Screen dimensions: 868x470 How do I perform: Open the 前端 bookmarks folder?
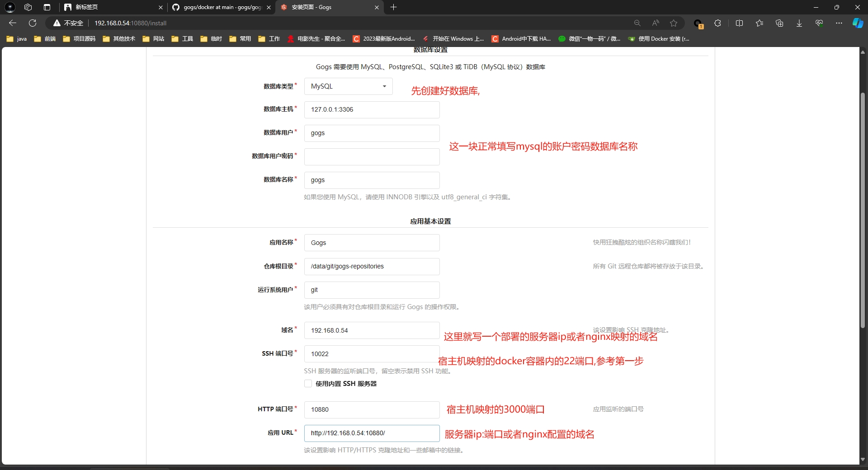click(45, 39)
